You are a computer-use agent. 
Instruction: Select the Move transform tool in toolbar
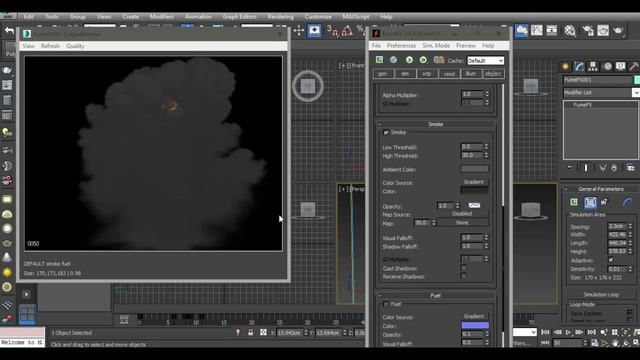pyautogui.click(x=299, y=31)
